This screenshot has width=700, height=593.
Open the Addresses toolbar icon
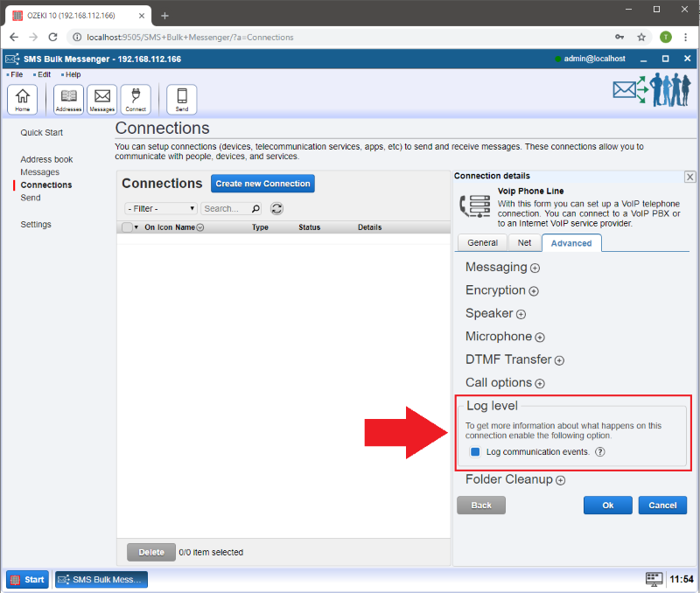(x=68, y=100)
